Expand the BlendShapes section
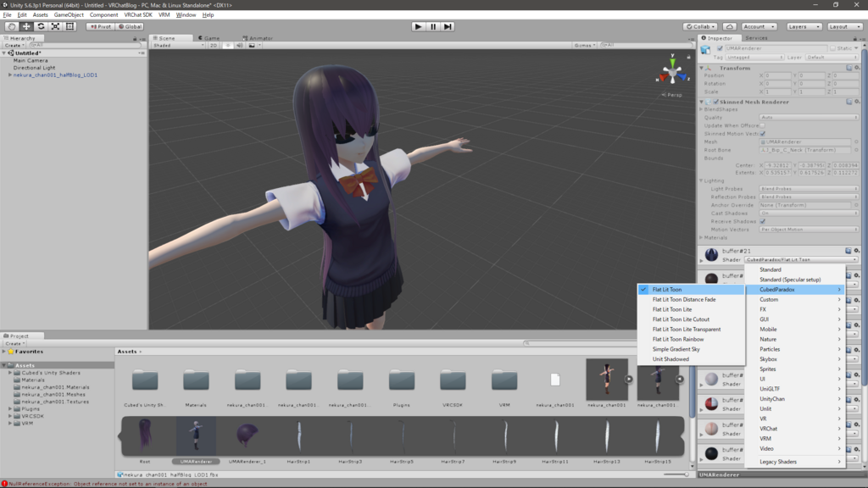 click(701, 109)
